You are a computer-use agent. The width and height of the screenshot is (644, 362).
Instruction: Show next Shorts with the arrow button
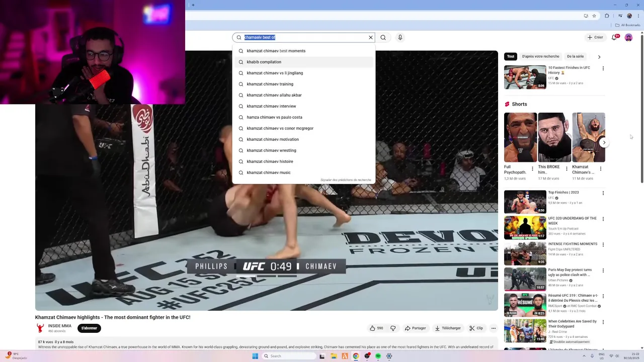coord(604,142)
